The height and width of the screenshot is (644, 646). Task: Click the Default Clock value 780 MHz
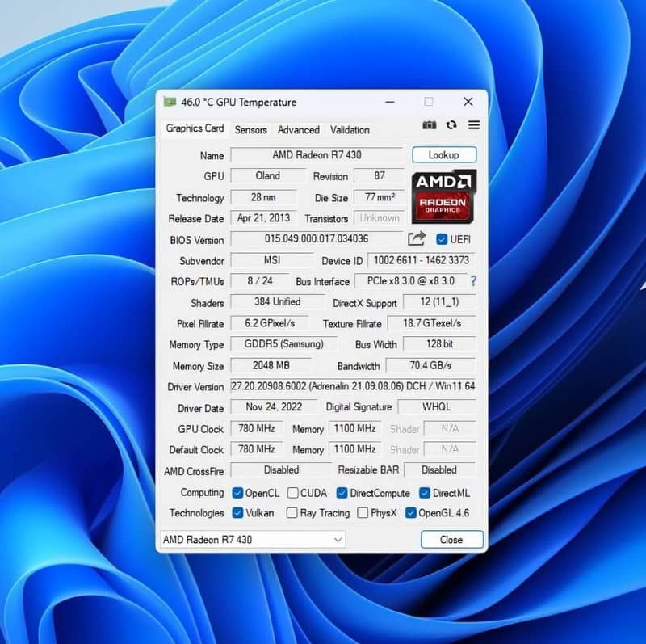point(257,449)
